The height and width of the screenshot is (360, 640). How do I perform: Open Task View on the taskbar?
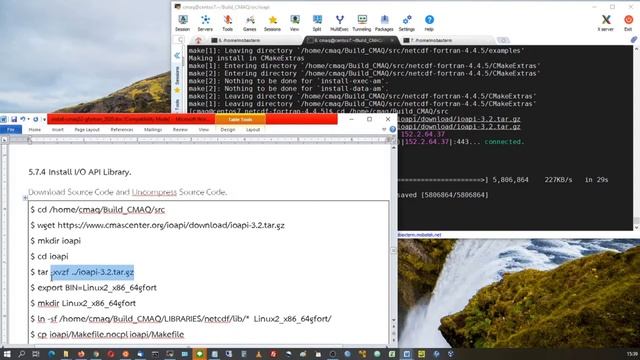click(36, 354)
